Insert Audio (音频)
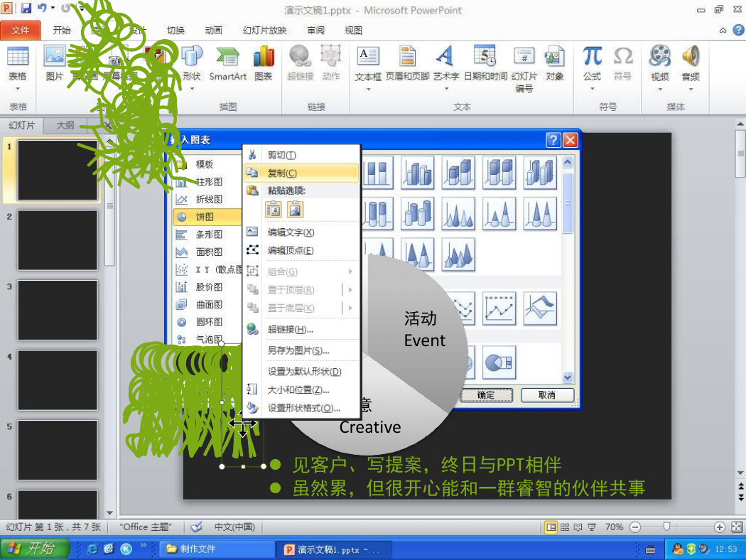The height and width of the screenshot is (560, 746). tap(691, 68)
